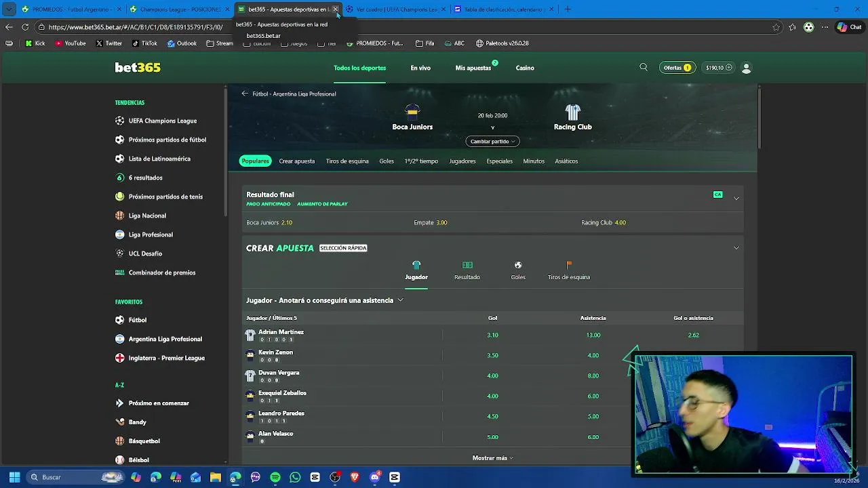The height and width of the screenshot is (488, 868).
Task: Bet on Boca Juniors at 2.10
Action: (x=269, y=222)
